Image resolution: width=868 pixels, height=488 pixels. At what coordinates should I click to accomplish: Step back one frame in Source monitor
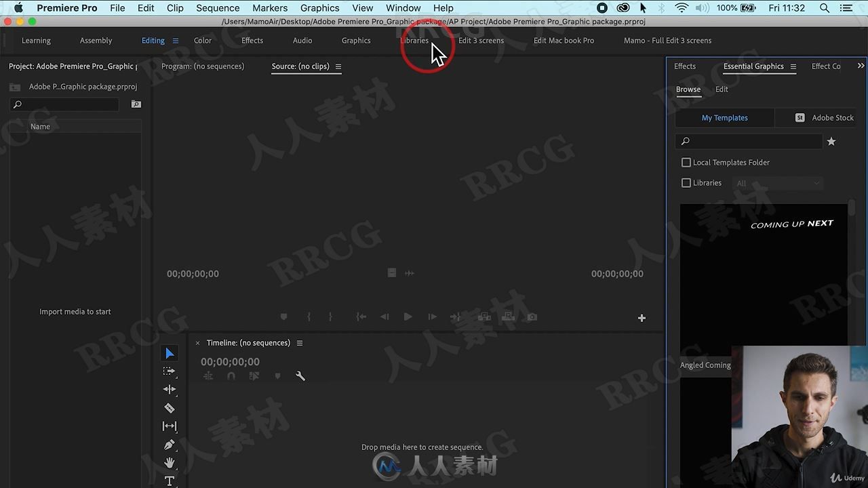(384, 317)
